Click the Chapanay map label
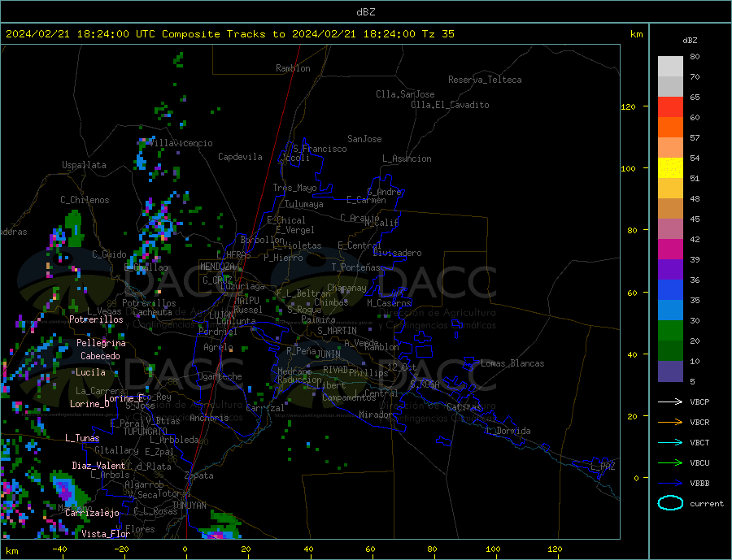Image resolution: width=732 pixels, height=560 pixels. point(346,288)
